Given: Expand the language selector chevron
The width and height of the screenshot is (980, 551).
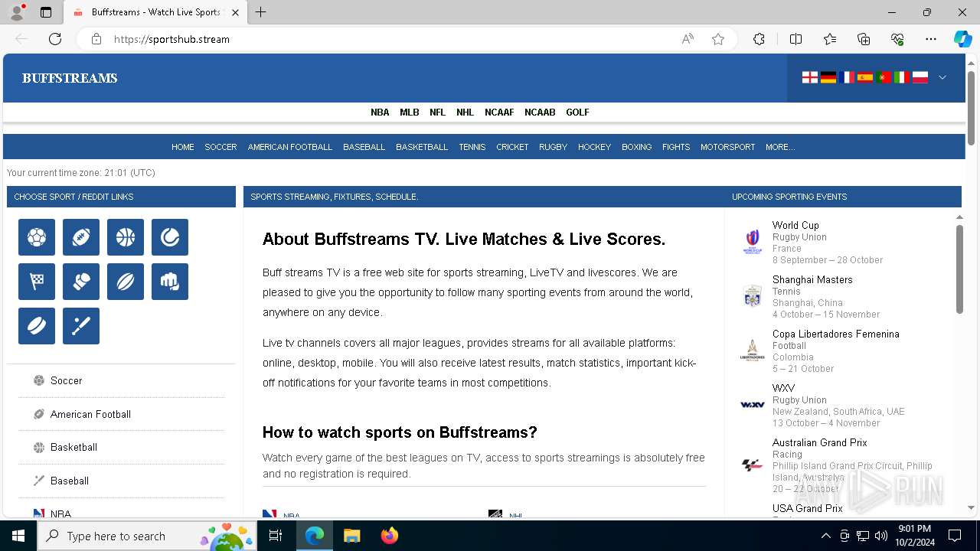Looking at the screenshot, I should tap(942, 77).
